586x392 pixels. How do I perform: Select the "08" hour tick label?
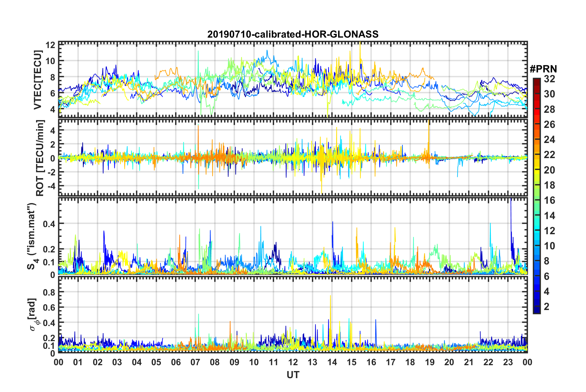coord(215,362)
